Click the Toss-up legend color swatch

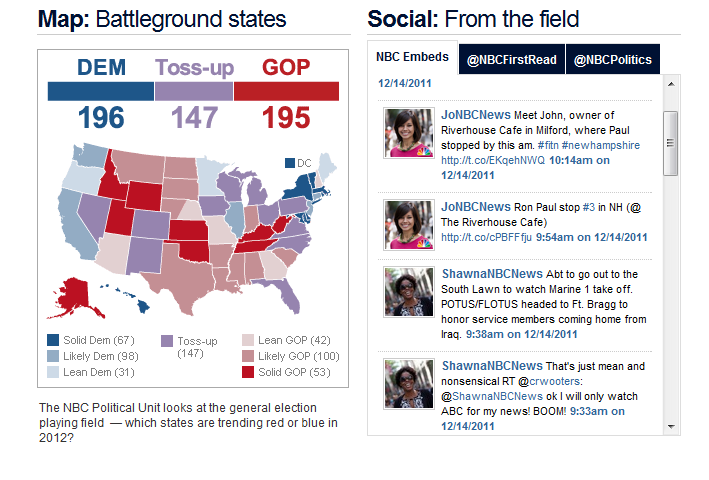167,341
